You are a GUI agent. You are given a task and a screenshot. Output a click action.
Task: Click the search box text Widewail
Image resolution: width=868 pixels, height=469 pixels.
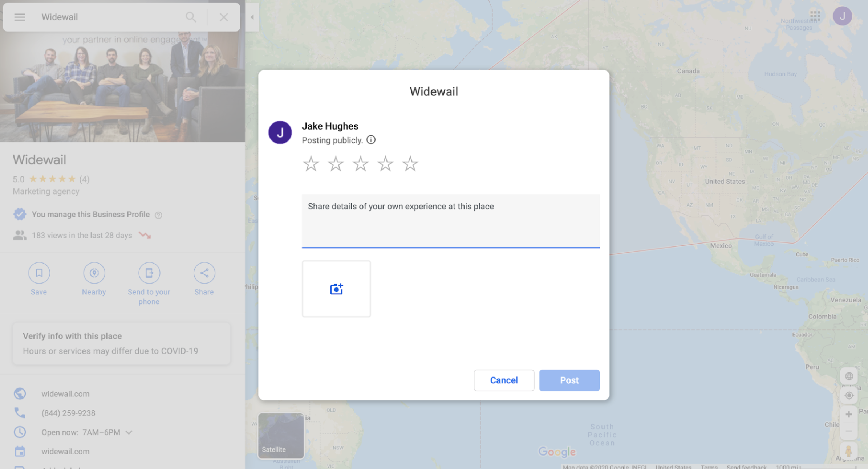coord(60,17)
